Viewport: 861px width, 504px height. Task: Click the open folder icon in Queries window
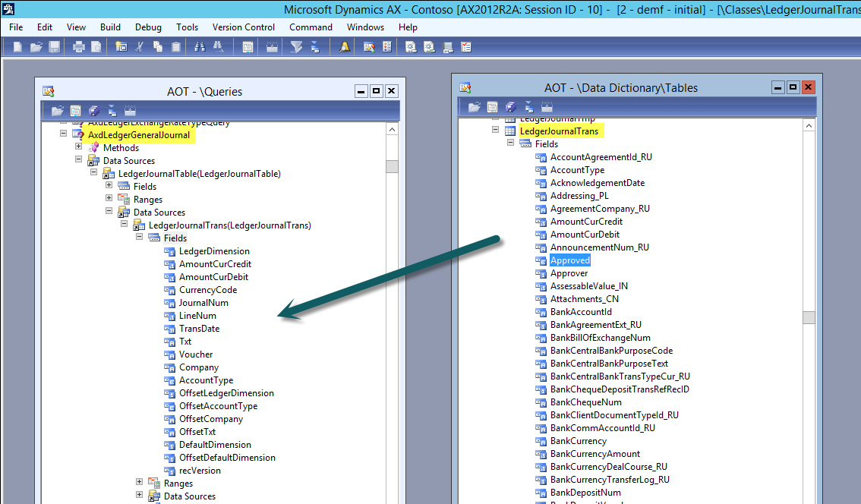coord(57,111)
